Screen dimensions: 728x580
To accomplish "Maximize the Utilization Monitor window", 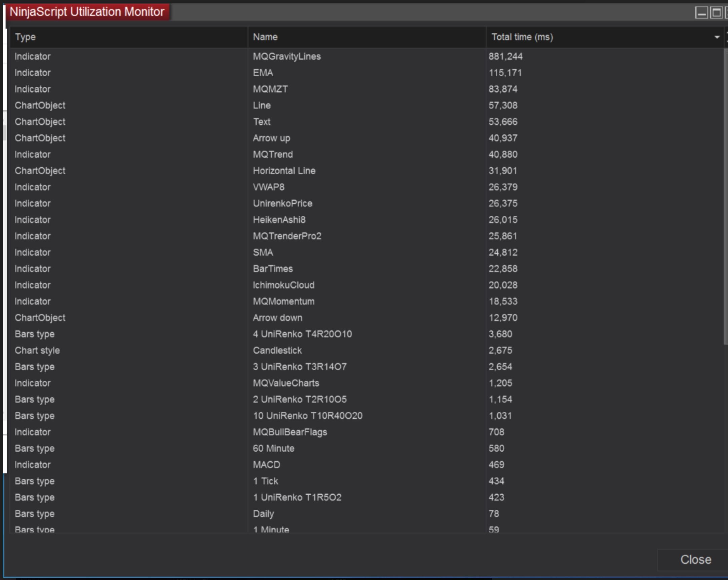I will point(716,13).
